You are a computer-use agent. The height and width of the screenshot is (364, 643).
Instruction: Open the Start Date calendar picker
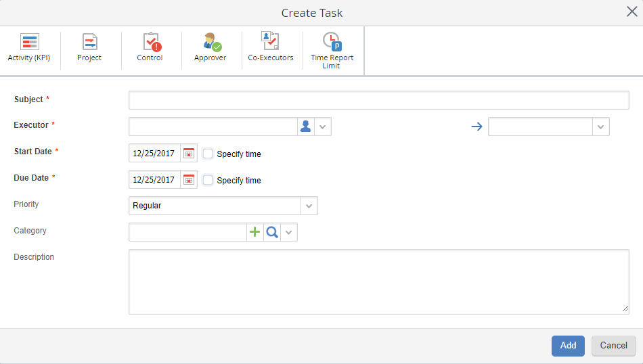tap(189, 154)
